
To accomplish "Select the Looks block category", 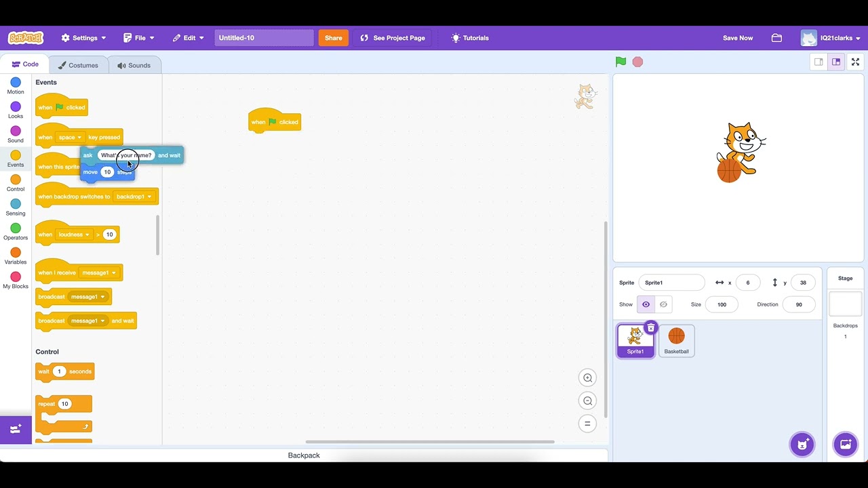I will [16, 110].
